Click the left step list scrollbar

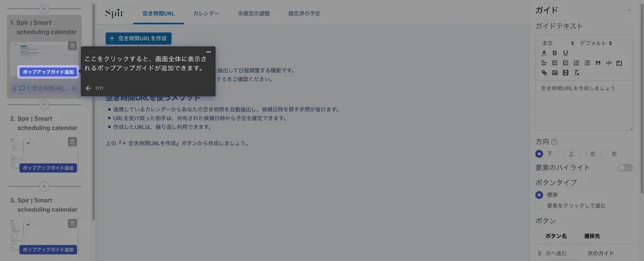click(x=93, y=111)
